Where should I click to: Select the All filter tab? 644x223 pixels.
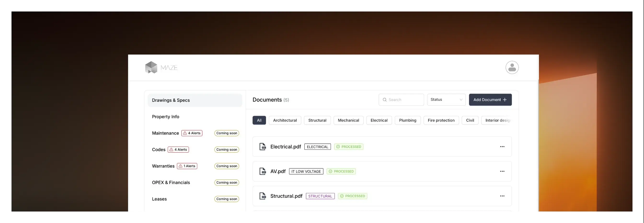click(x=259, y=120)
